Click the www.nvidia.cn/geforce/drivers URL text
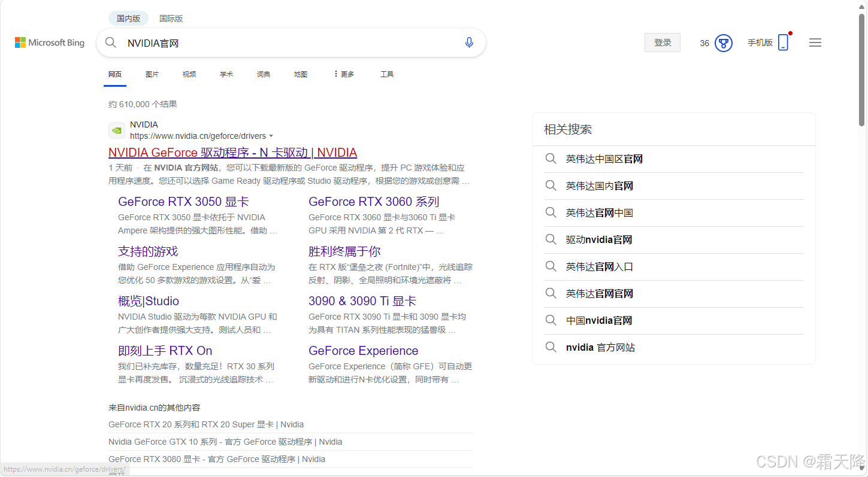The width and height of the screenshot is (868, 477). point(198,136)
